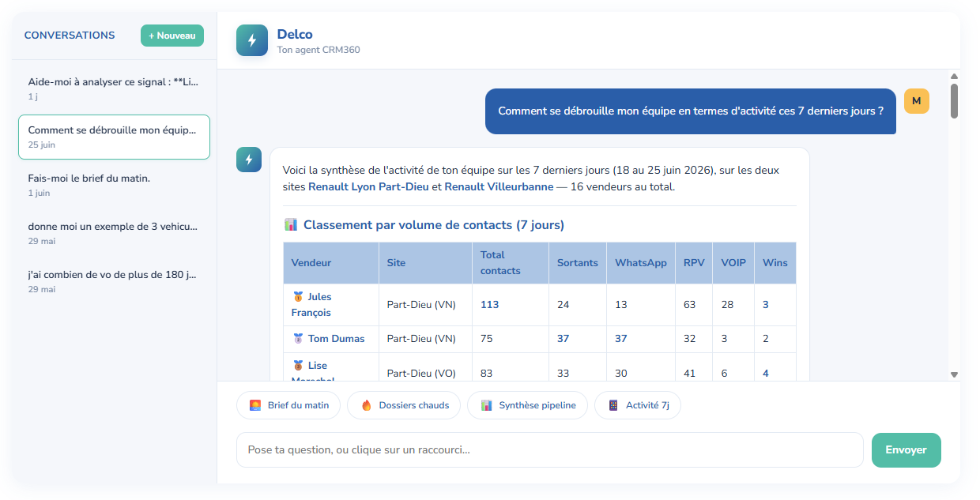Select conversation 'Comment se débrouille mon équipe'

(114, 137)
